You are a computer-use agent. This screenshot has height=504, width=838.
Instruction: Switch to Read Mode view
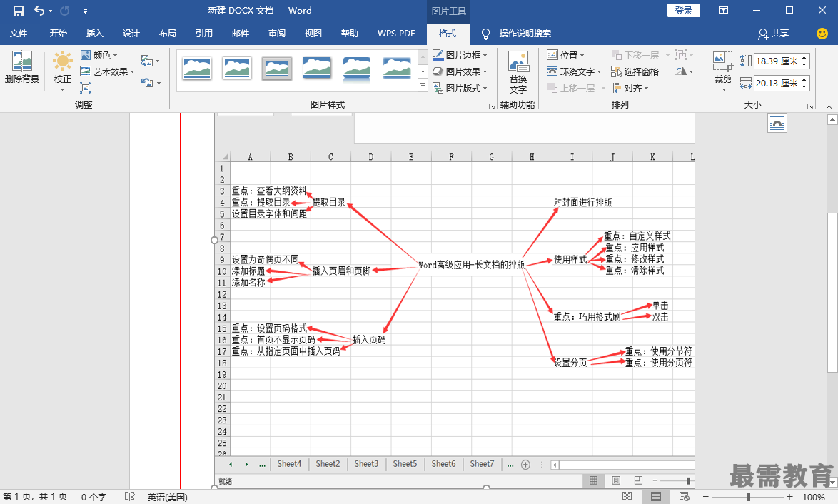[x=627, y=497]
